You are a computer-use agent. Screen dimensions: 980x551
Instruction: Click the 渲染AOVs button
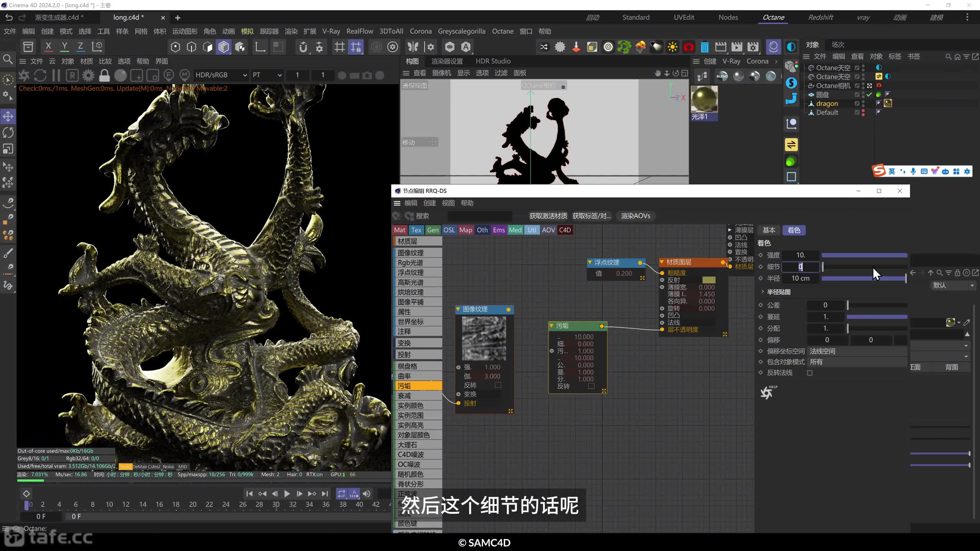635,216
